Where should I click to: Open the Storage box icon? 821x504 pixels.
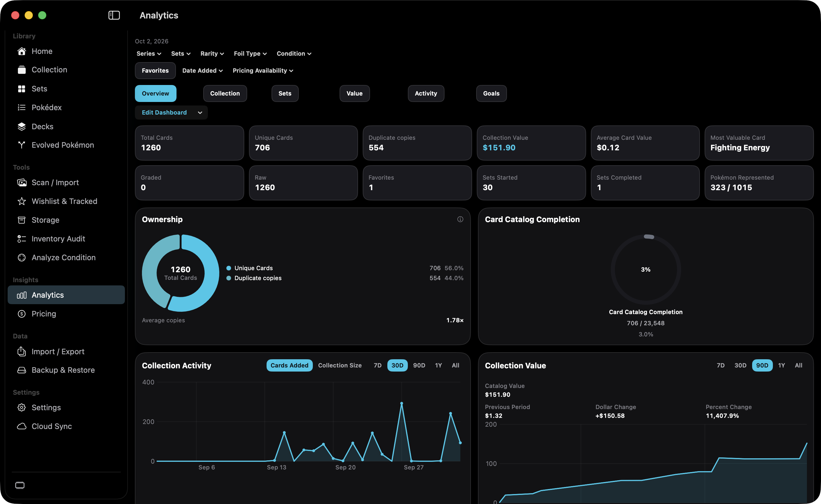click(22, 220)
